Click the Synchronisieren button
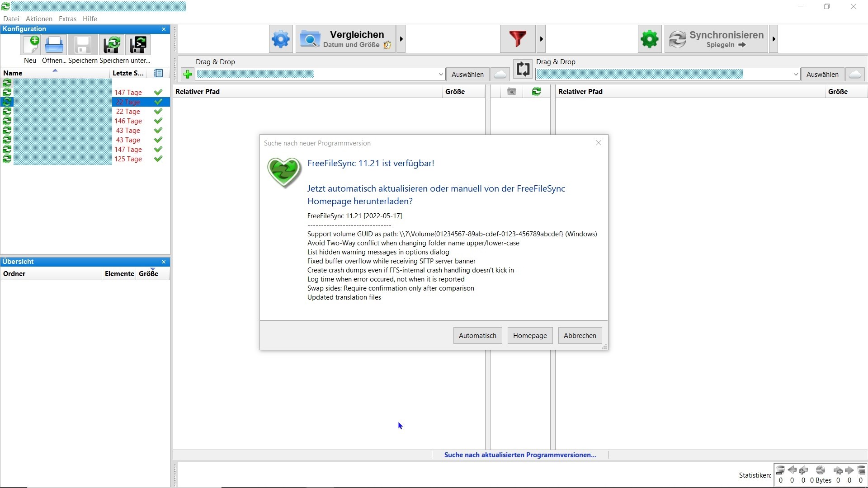This screenshot has height=488, width=868. click(716, 39)
